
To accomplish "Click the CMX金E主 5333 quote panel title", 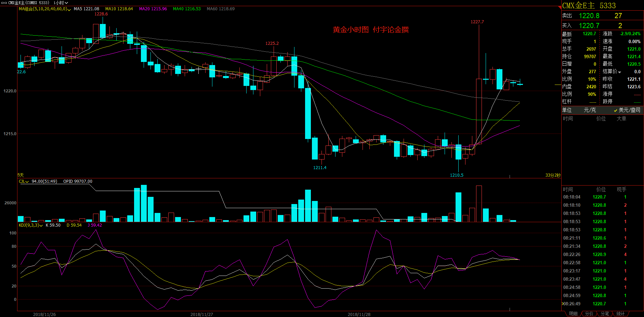I will (589, 5).
